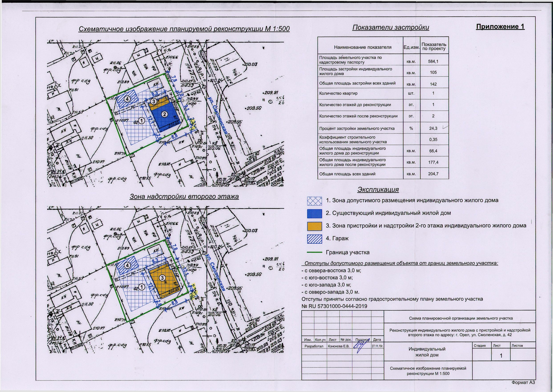Click the solid blue legend swatch for existing house
The width and height of the screenshot is (553, 392).
314,214
